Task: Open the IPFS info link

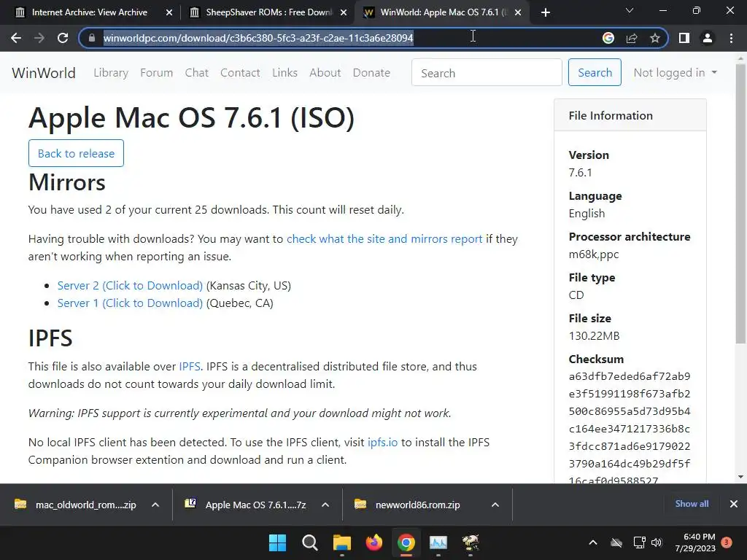Action: (x=190, y=367)
